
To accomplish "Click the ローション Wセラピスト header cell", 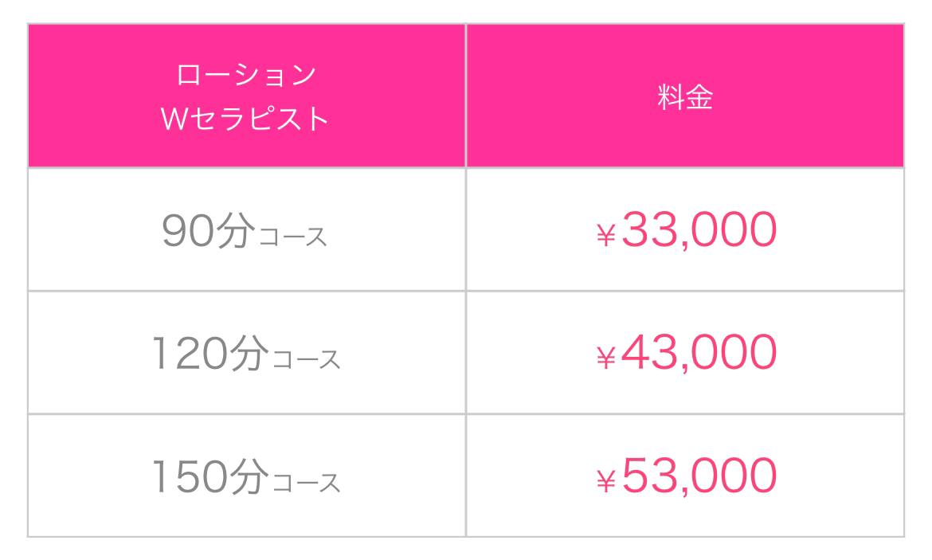I will pos(247,96).
